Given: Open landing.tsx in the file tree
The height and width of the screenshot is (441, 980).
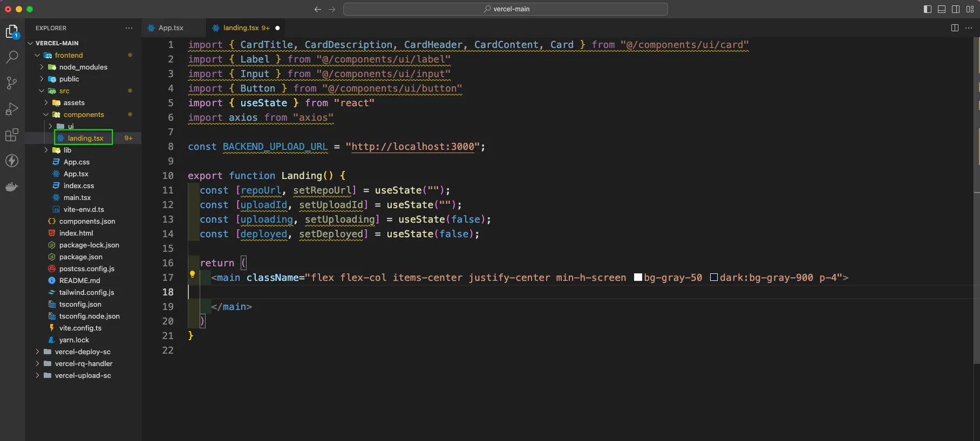Looking at the screenshot, I should (x=85, y=138).
